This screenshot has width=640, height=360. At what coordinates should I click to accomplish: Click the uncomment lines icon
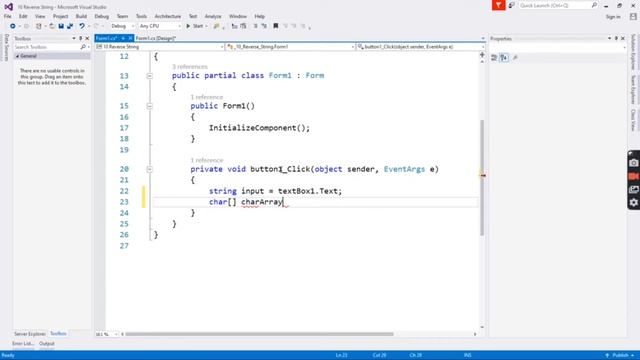pos(264,26)
